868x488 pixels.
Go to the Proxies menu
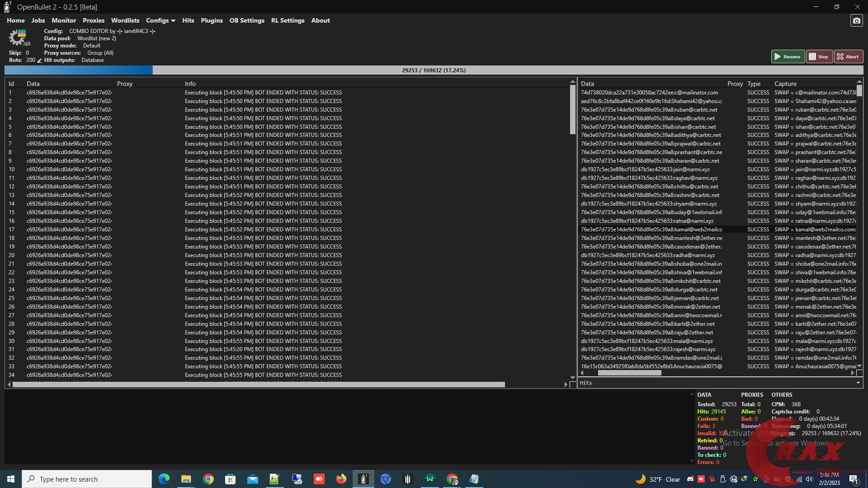coord(94,20)
